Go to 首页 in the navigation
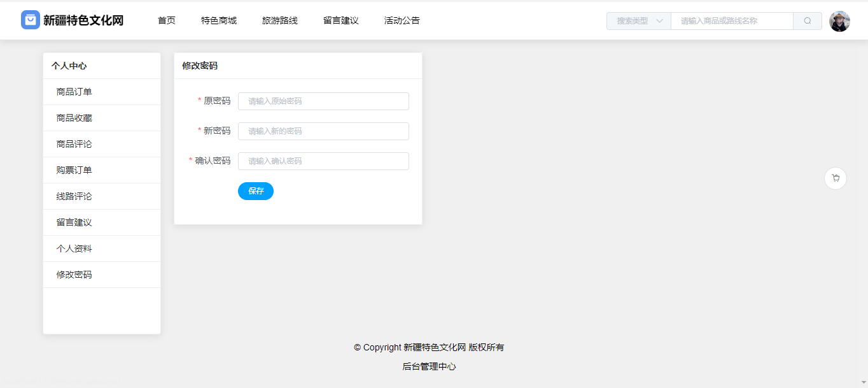This screenshot has height=388, width=868. 167,20
